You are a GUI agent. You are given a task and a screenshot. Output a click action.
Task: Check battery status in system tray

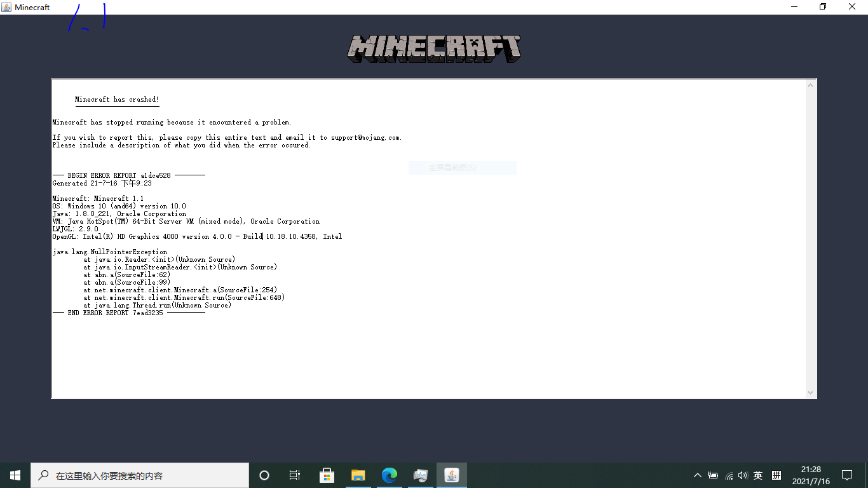tap(714, 475)
